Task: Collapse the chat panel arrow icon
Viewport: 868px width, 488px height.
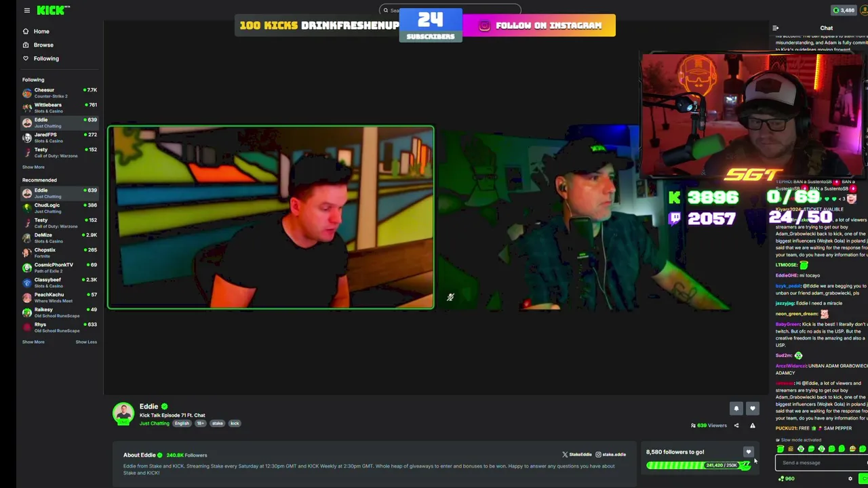Action: coord(775,28)
